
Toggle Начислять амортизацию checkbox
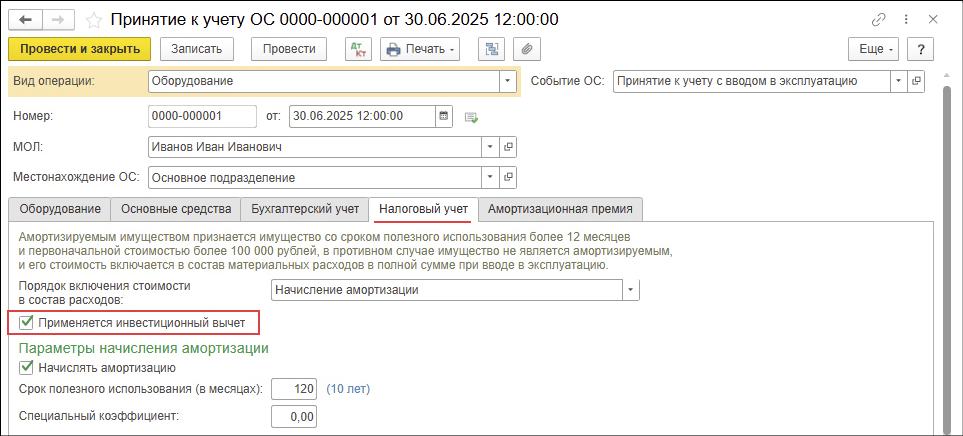point(27,367)
